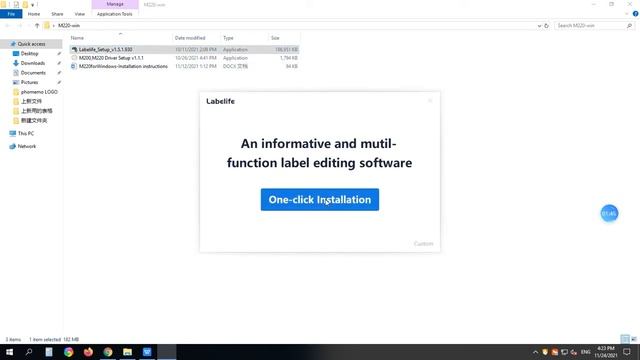Select Quick access in navigation pane
640x360 pixels.
click(x=31, y=44)
